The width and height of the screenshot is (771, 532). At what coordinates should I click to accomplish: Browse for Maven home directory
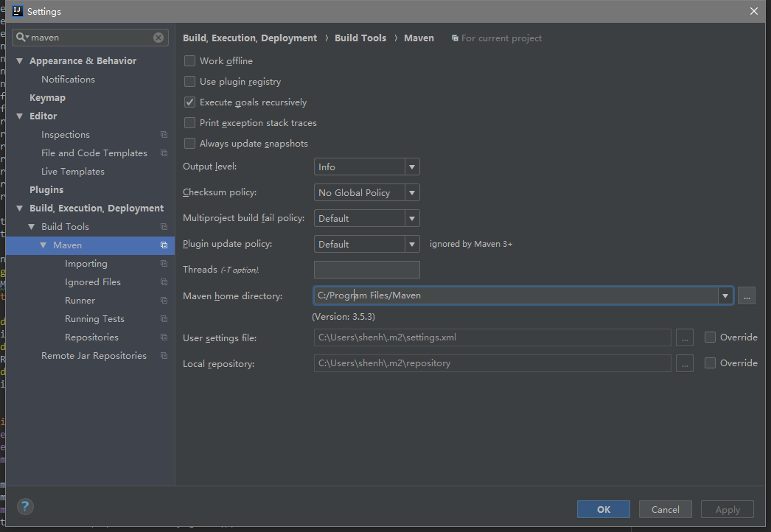747,295
